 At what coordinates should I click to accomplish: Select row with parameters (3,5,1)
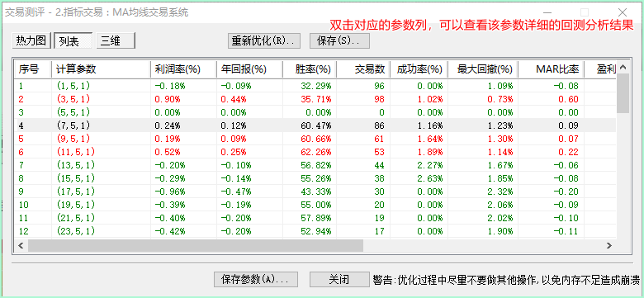(315, 99)
